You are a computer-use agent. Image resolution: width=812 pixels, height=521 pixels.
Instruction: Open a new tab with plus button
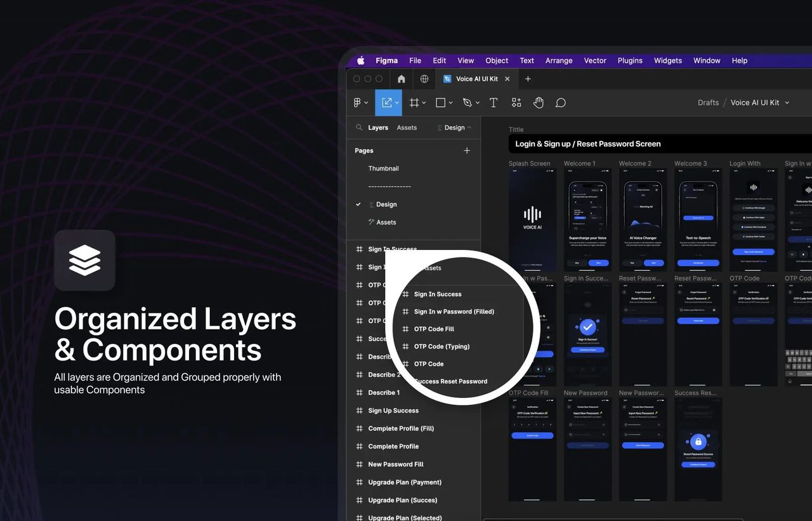(x=528, y=79)
